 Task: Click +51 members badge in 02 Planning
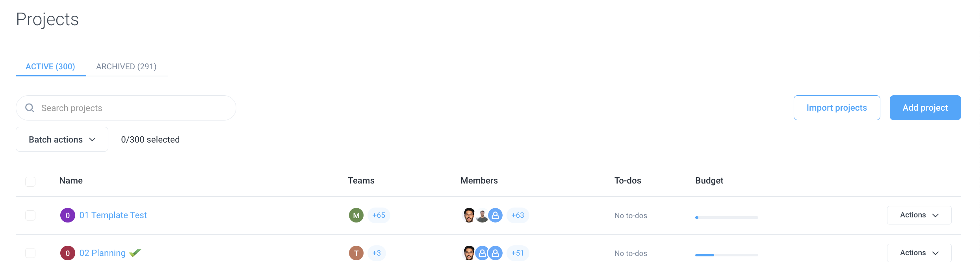tap(518, 253)
